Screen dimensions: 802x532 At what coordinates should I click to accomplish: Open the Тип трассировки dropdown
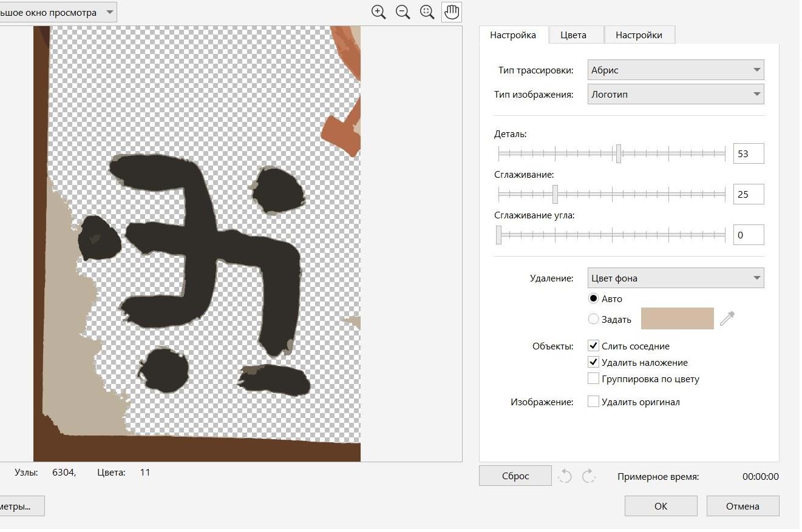pos(675,70)
